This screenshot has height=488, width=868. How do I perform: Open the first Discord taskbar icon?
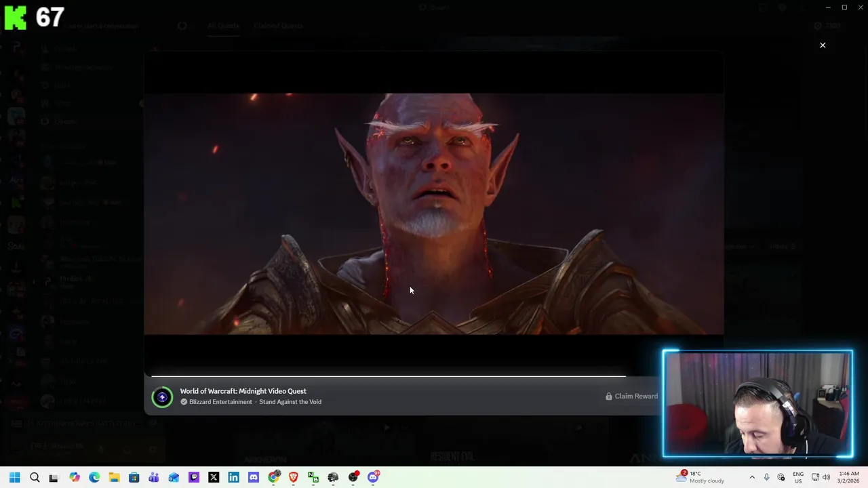254,477
